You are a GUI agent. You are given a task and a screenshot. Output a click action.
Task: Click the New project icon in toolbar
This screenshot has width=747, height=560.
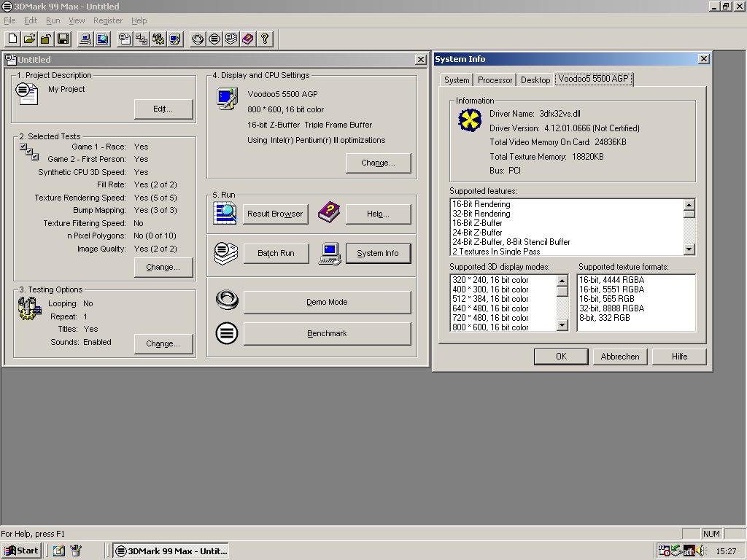[12, 39]
